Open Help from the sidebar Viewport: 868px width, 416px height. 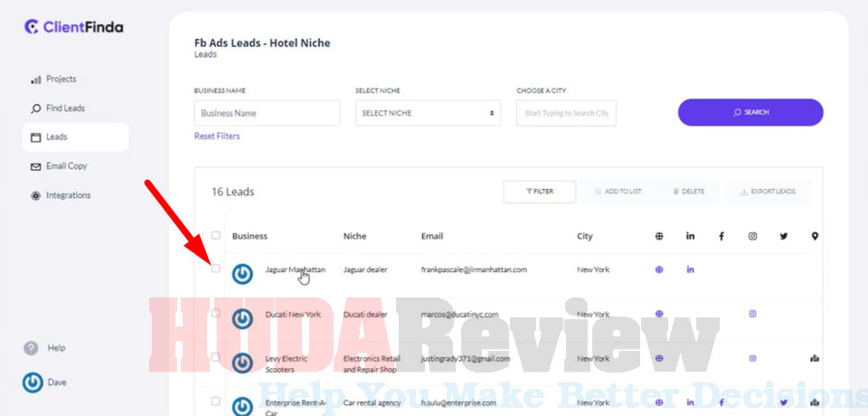[44, 348]
